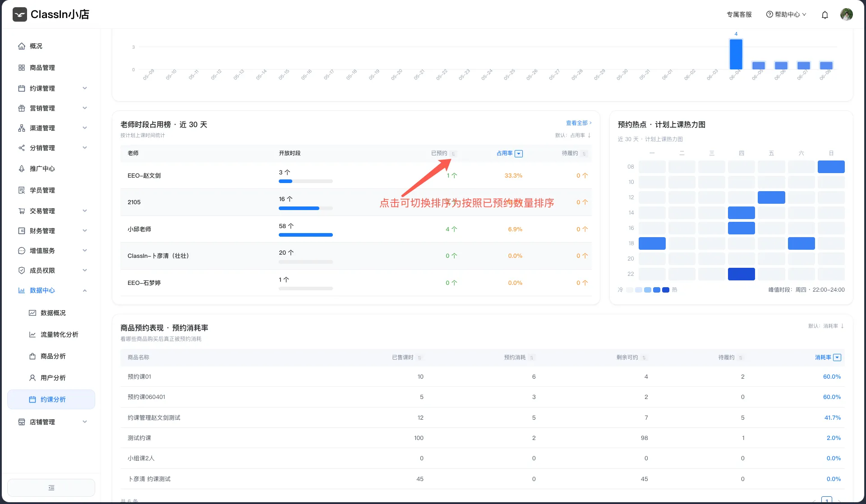Open 用户分析 submenu item
866x504 pixels.
pos(51,378)
